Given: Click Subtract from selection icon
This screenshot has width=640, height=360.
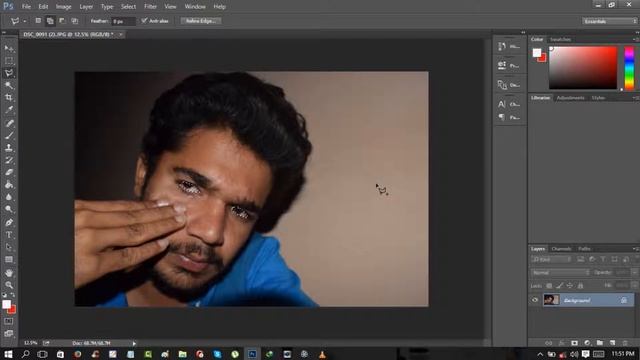Looking at the screenshot, I should tap(62, 20).
